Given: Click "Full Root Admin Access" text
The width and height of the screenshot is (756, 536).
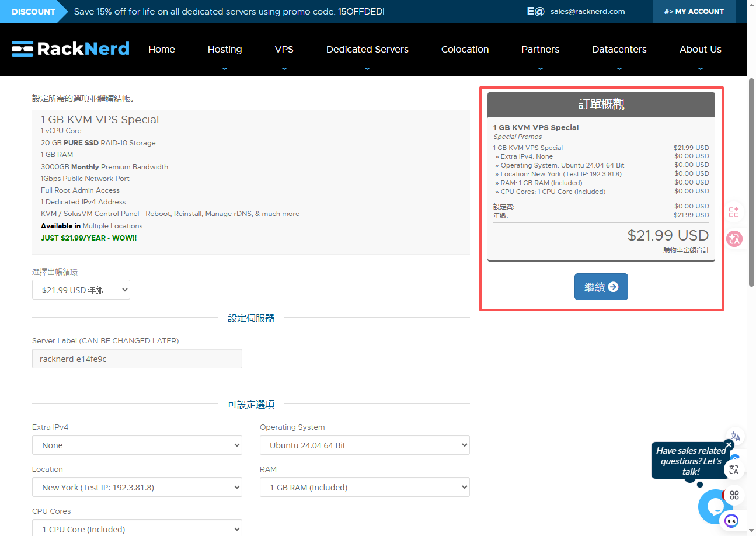Looking at the screenshot, I should pos(80,190).
